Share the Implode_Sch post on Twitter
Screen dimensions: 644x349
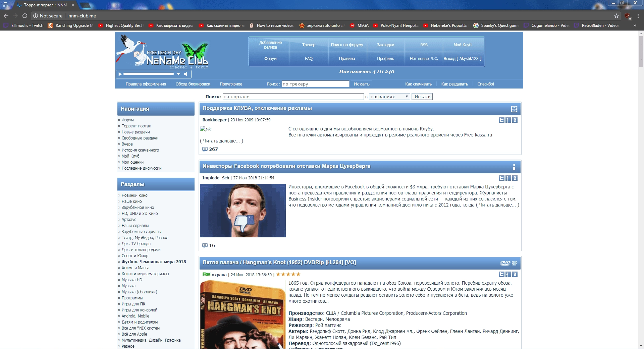[502, 178]
